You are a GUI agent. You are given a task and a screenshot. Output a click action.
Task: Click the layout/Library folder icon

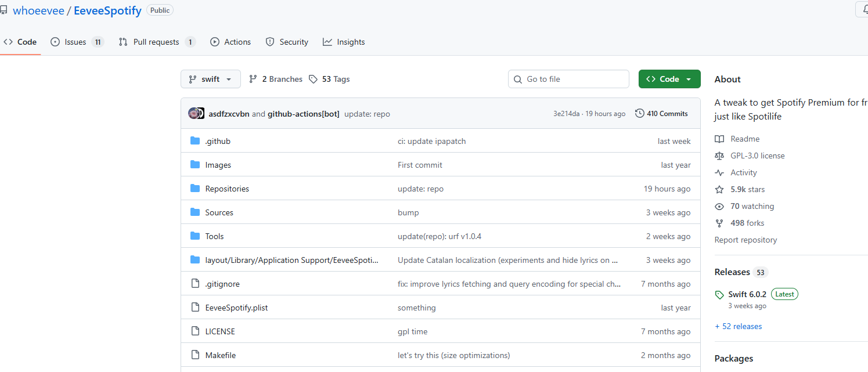pyautogui.click(x=195, y=260)
